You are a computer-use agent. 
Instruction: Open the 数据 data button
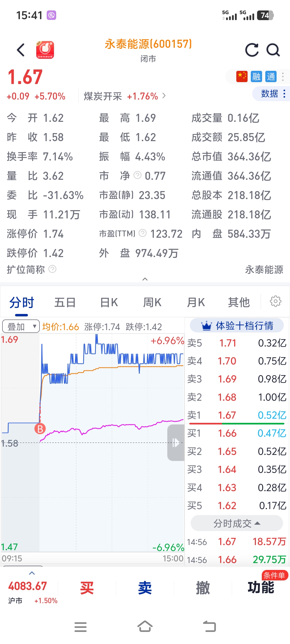click(x=271, y=94)
